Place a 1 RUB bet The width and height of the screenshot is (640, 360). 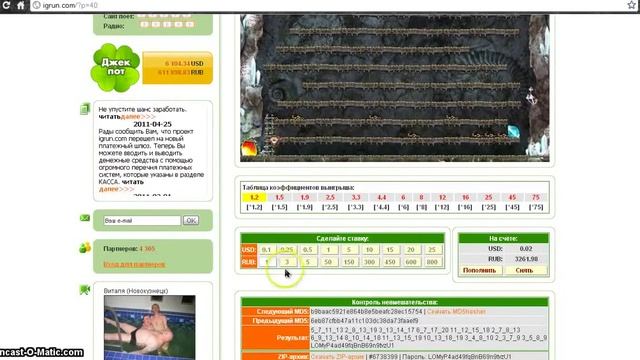tap(266, 262)
